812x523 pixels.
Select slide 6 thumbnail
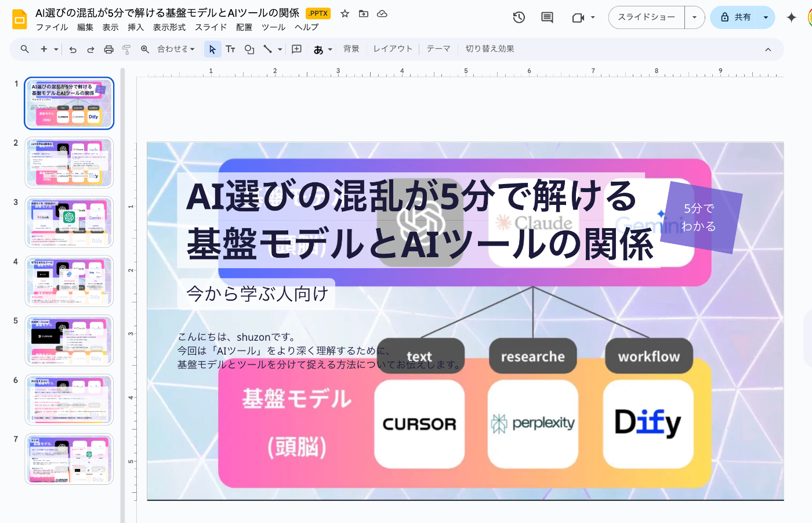[69, 400]
